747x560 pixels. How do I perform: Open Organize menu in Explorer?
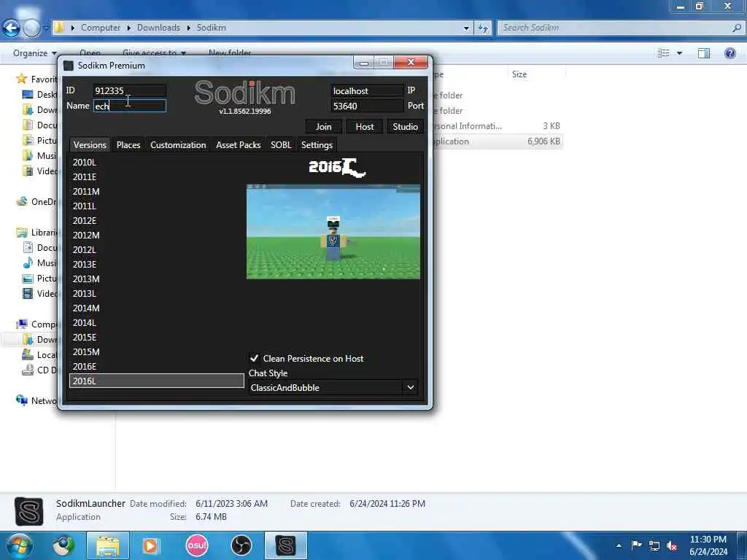[35, 52]
